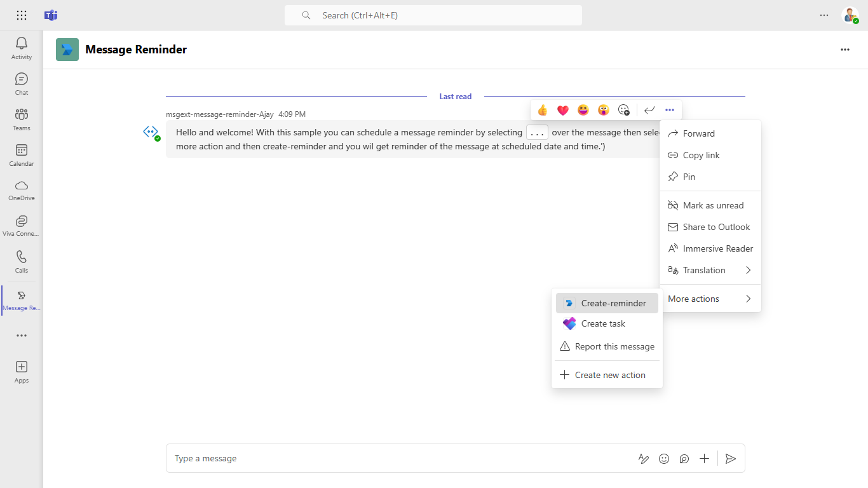Click the Message Reminder title text

136,50
